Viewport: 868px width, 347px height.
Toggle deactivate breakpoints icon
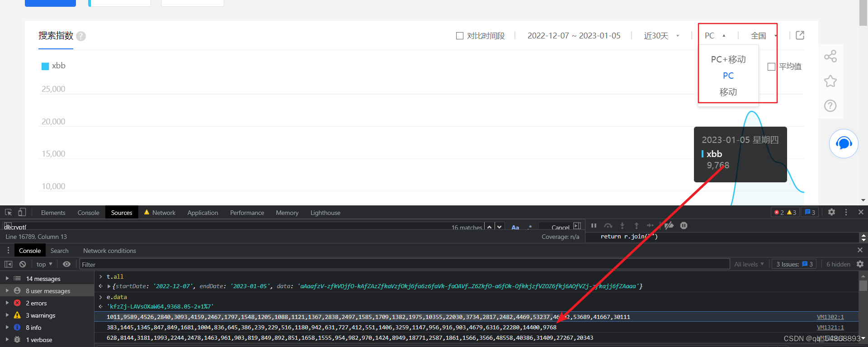tap(669, 225)
